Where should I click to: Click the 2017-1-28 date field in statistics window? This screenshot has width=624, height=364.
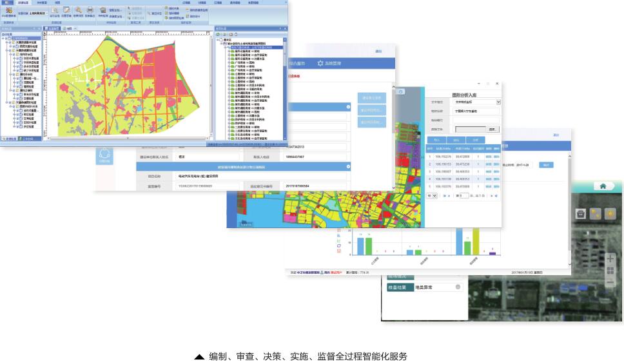[x=525, y=165]
